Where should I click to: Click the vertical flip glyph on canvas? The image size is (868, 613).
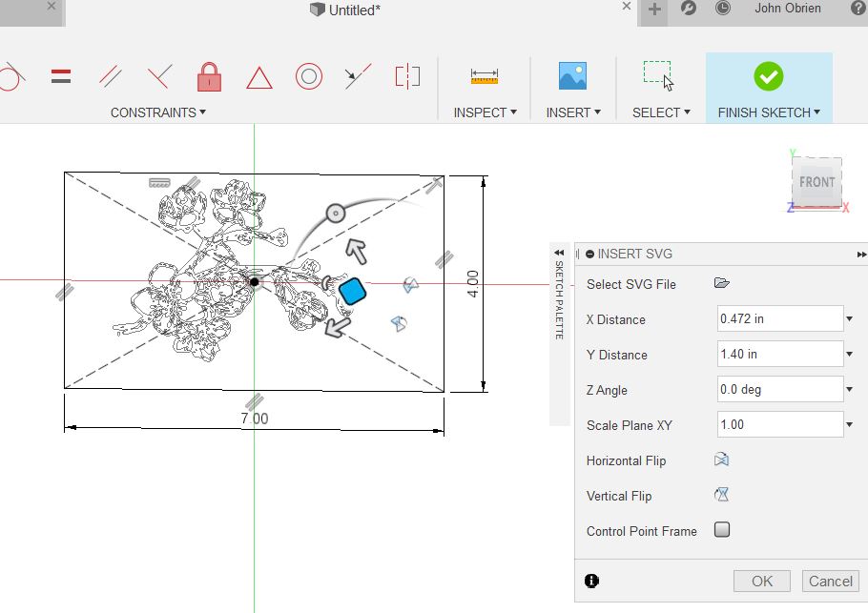[399, 323]
